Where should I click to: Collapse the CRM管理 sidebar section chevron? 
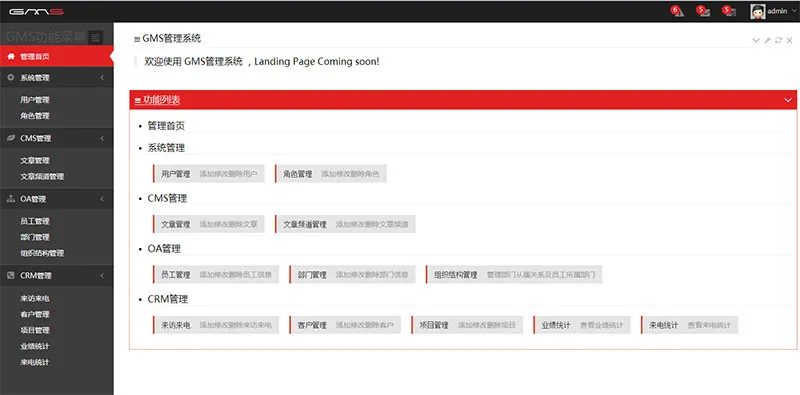102,276
